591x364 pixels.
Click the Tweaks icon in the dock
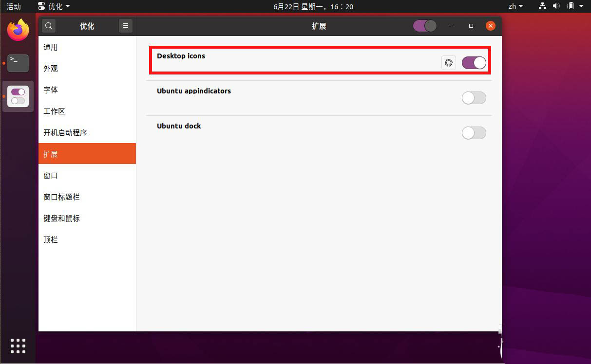[x=18, y=96]
